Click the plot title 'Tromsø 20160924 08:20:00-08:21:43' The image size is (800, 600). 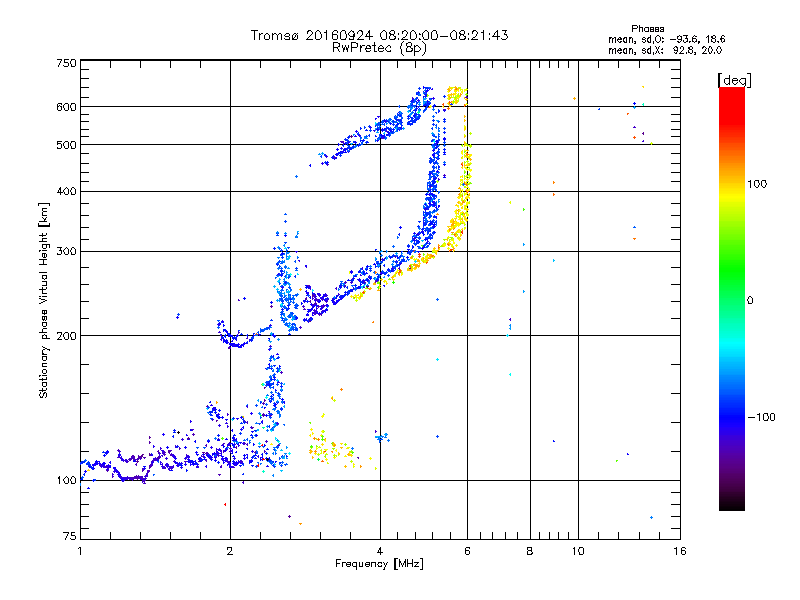379,35
